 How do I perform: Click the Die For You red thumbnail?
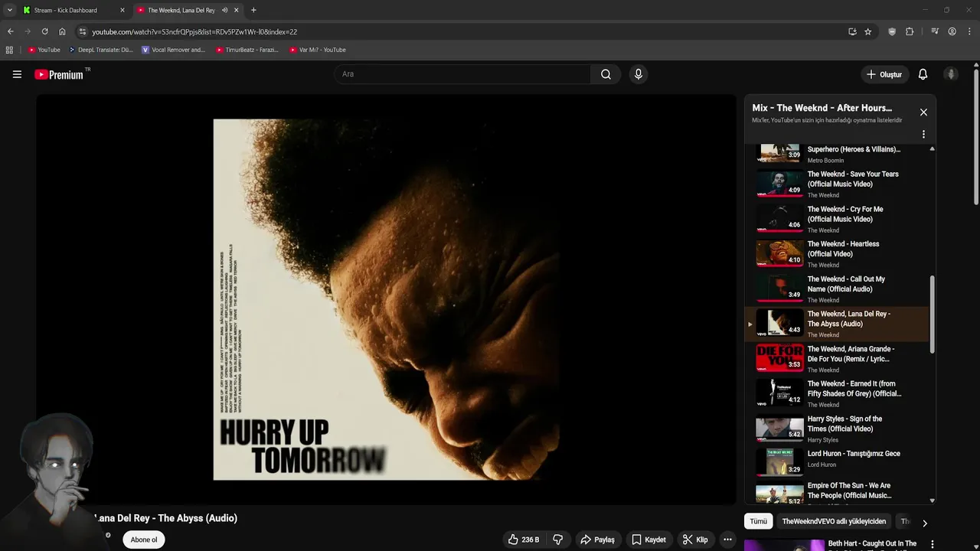tap(779, 358)
